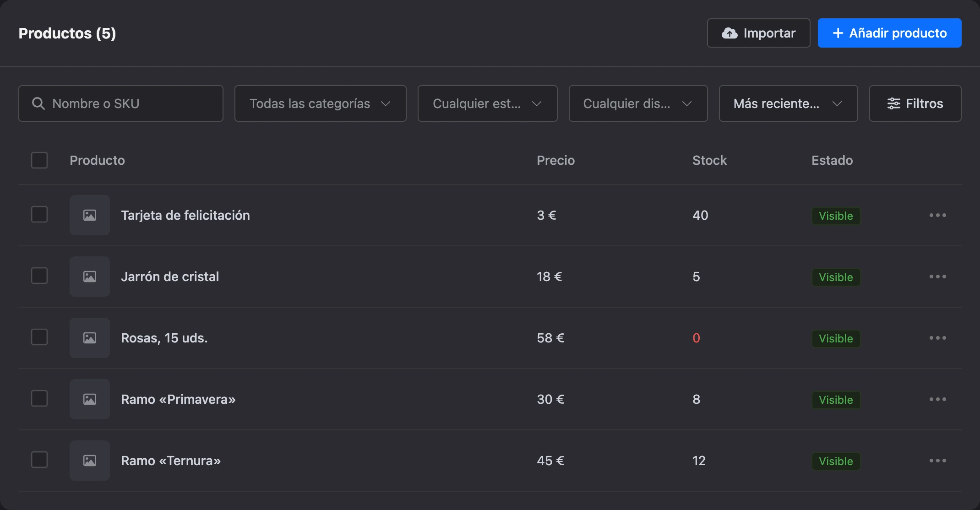Image resolution: width=980 pixels, height=510 pixels.
Task: Open more options for Ramo «Ternura»
Action: click(x=937, y=461)
